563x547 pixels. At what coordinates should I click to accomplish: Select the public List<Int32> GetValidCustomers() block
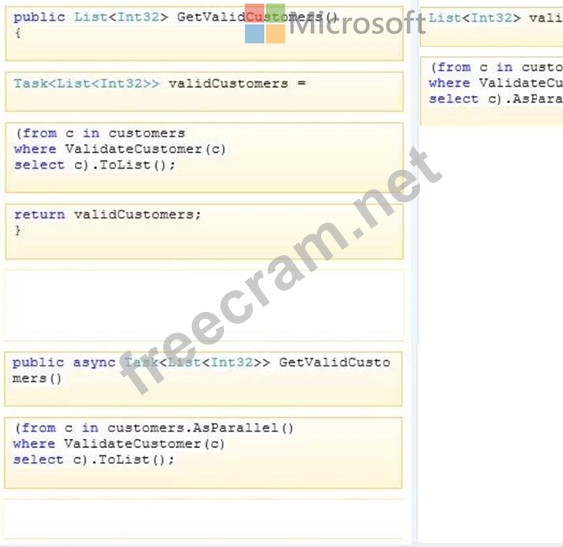coord(204,33)
